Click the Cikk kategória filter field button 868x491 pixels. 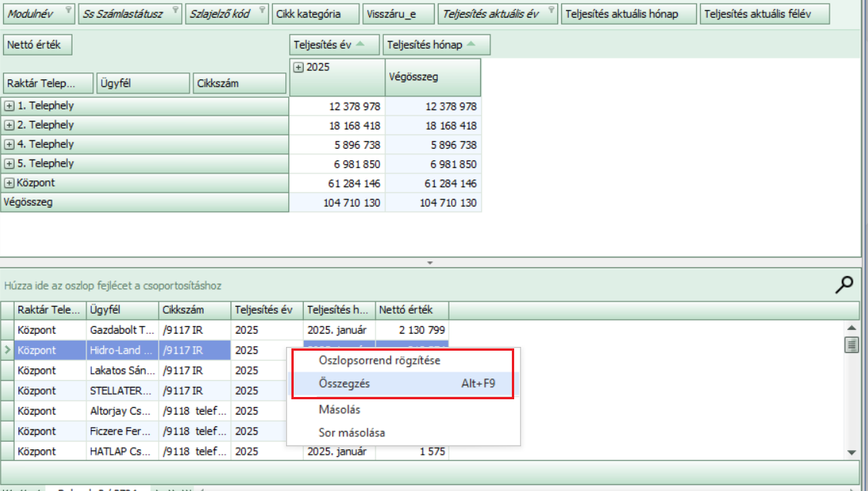tap(316, 14)
